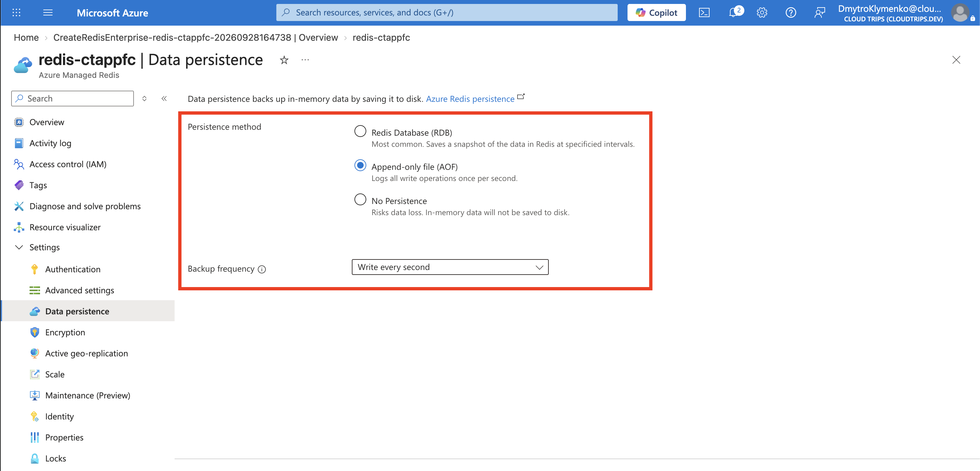Click the Locks icon
The width and height of the screenshot is (980, 471).
[34, 459]
